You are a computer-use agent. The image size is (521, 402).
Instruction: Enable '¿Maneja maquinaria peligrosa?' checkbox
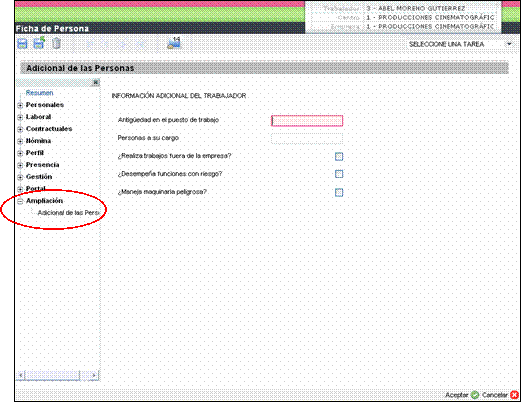339,192
